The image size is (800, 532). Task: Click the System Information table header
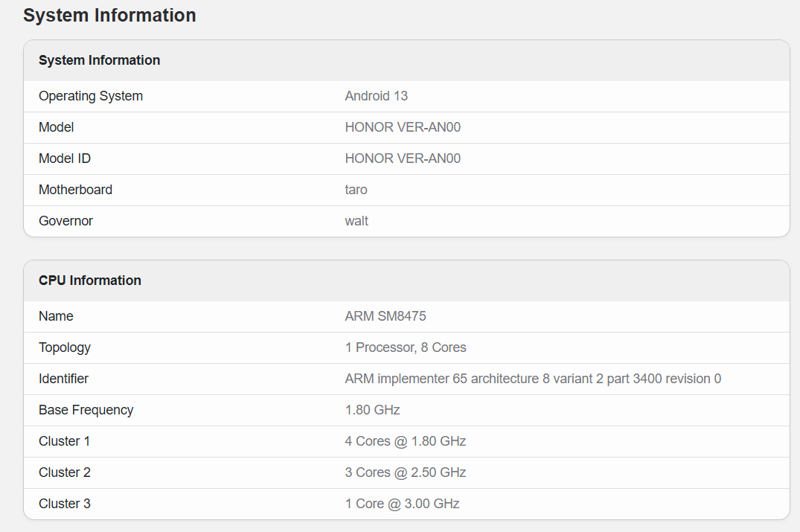click(x=99, y=60)
